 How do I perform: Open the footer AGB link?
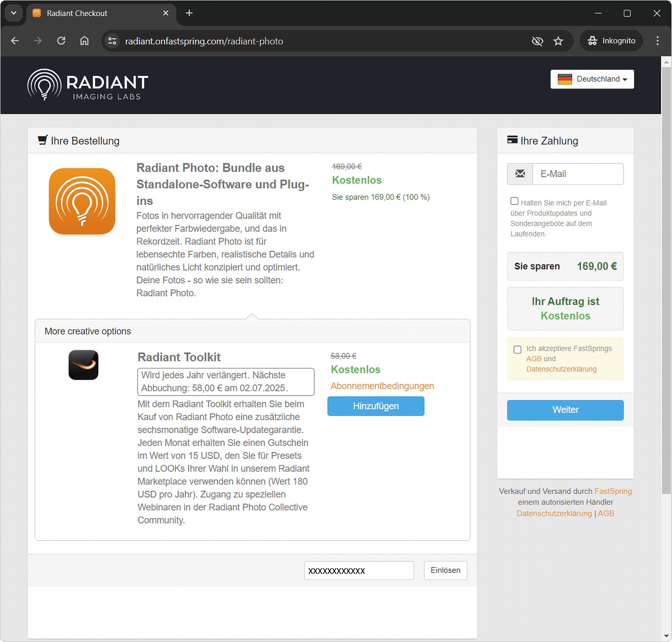click(606, 514)
